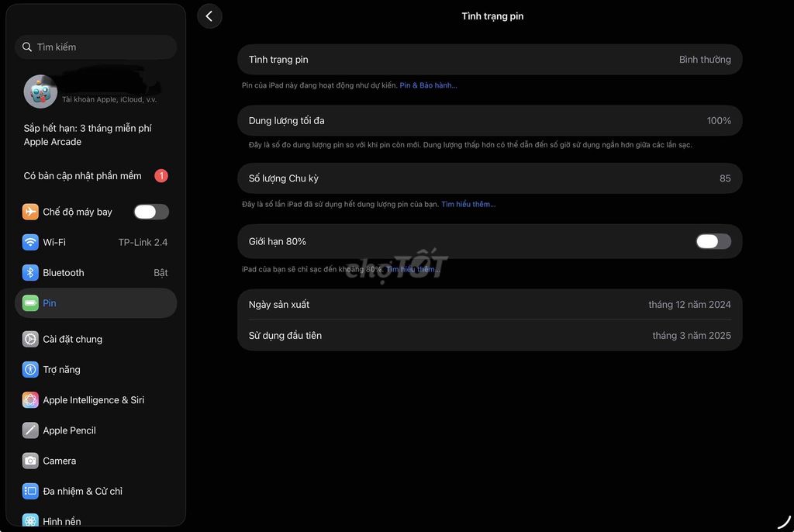Open the software update notification row
Viewport: 794px width, 532px height.
coord(95,176)
